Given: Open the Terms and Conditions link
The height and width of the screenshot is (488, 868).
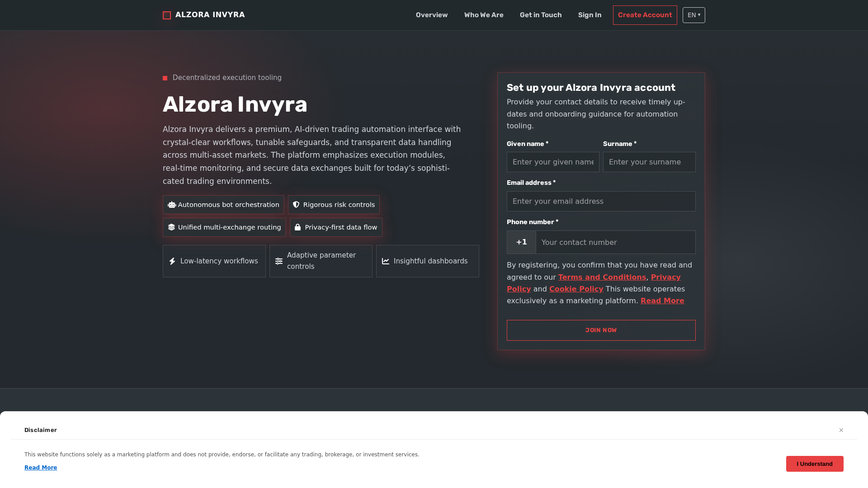Looking at the screenshot, I should coord(602,277).
